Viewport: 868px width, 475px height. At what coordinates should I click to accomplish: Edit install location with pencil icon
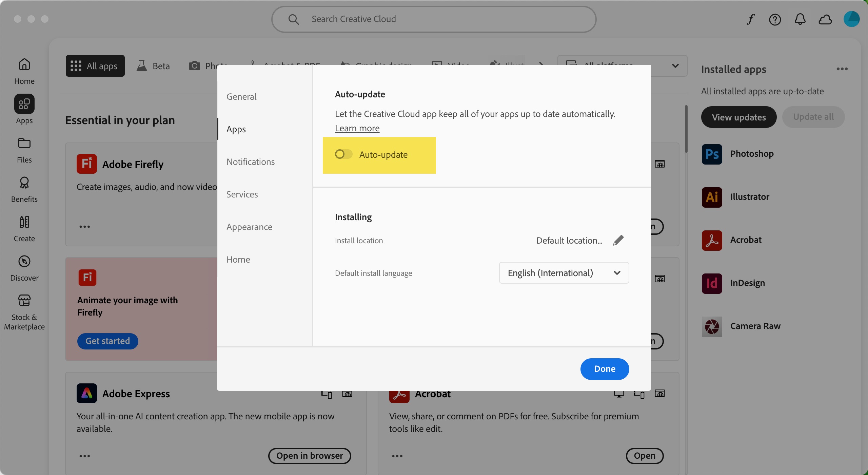click(x=618, y=240)
